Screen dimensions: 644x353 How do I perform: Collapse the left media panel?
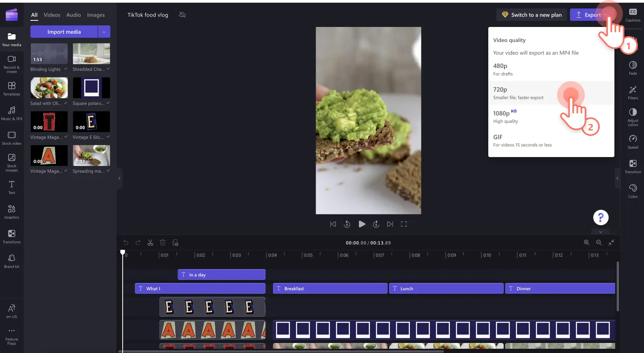[119, 178]
